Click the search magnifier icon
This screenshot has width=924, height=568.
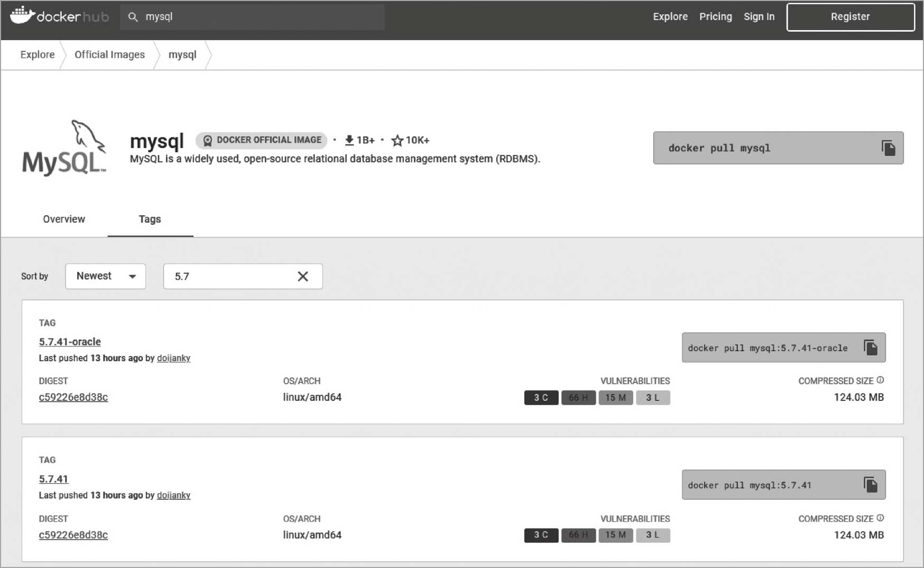pyautogui.click(x=133, y=17)
